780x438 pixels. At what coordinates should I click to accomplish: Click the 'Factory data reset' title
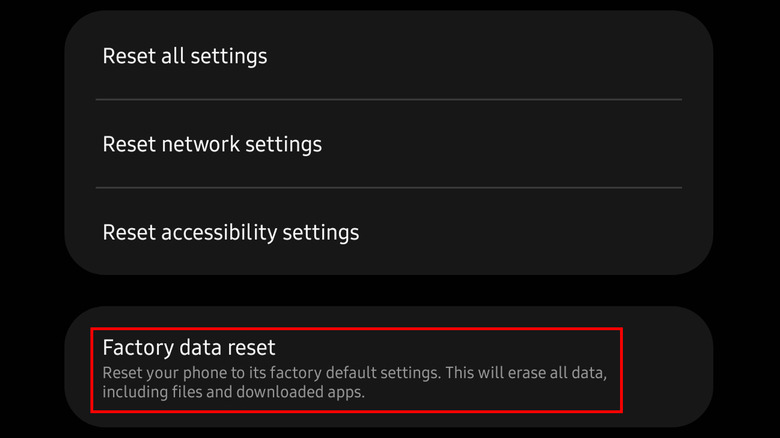click(189, 348)
